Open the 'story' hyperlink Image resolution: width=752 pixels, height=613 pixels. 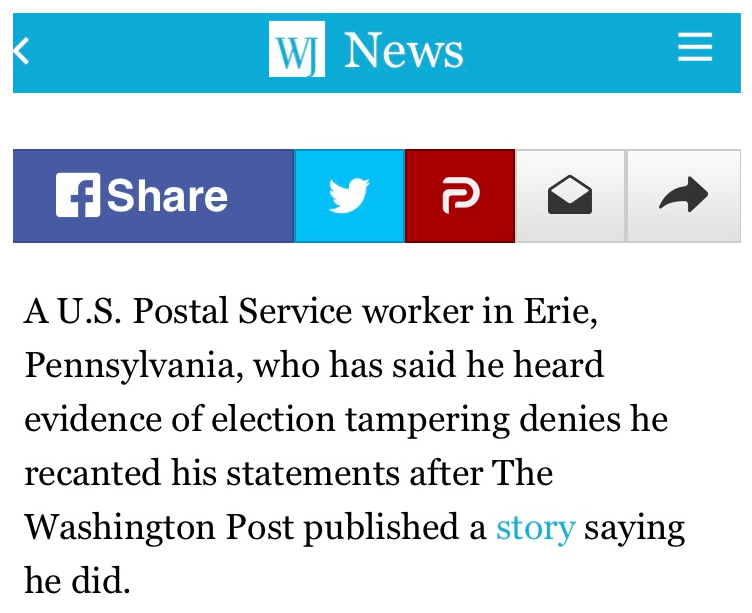535,527
